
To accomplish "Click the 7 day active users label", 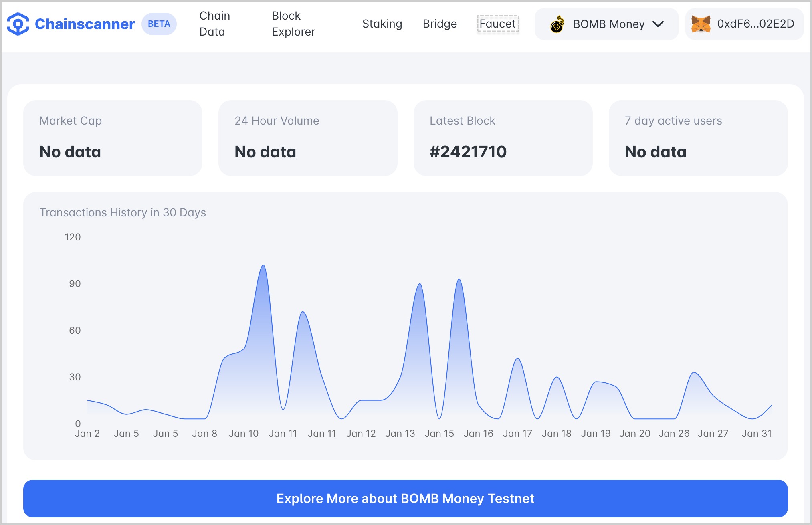I will [x=673, y=121].
